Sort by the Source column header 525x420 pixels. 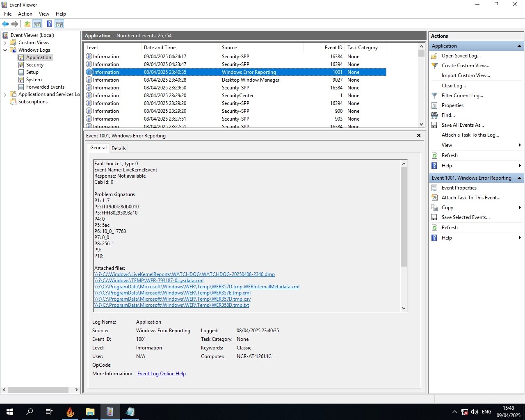tap(261, 48)
